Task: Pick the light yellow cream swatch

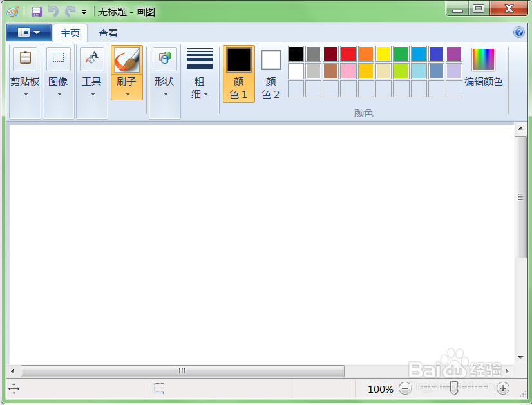Action: tap(384, 71)
